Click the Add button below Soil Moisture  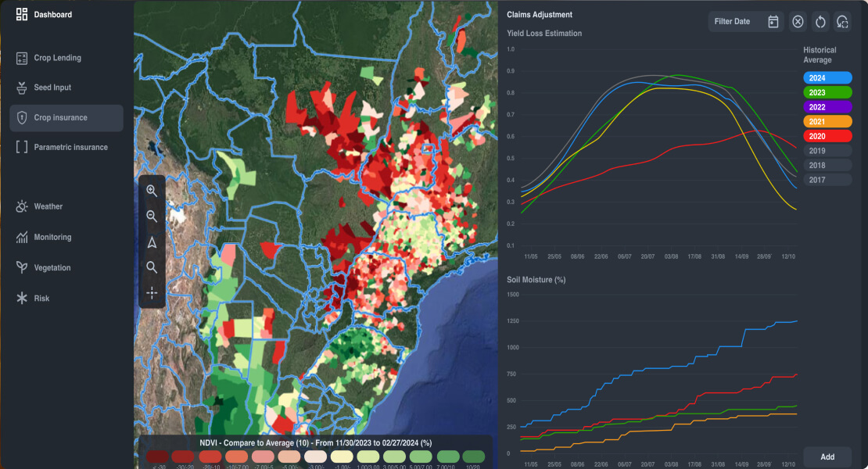[827, 456]
